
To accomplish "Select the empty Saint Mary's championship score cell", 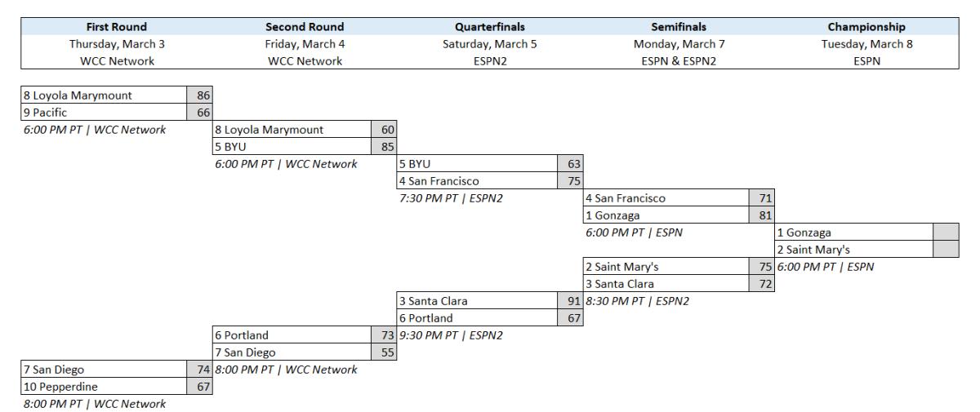I will 946,250.
